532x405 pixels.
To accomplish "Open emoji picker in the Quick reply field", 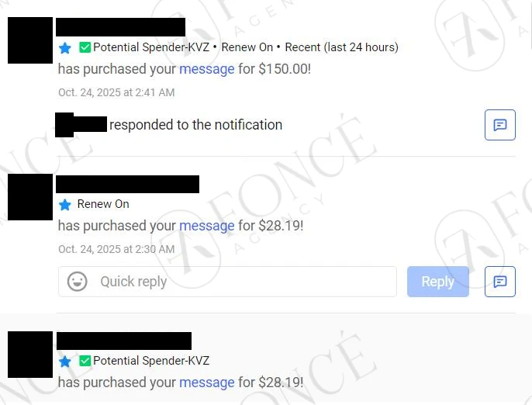I will coord(78,282).
